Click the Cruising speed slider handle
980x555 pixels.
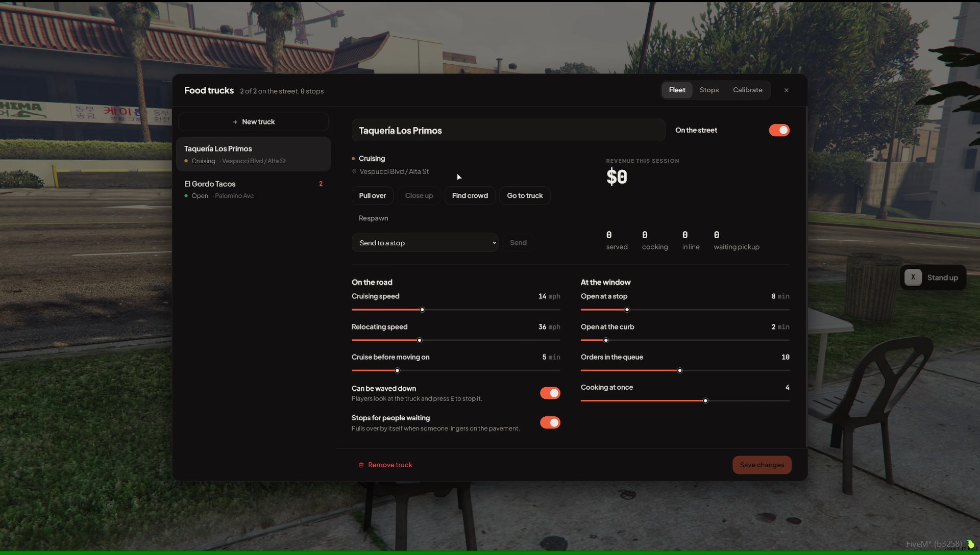tap(422, 310)
